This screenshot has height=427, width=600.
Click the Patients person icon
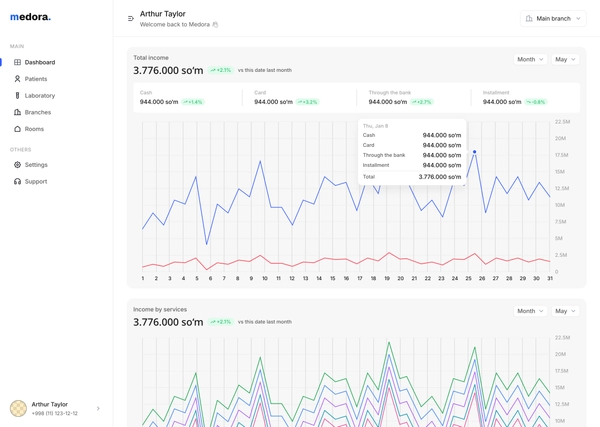coord(17,79)
